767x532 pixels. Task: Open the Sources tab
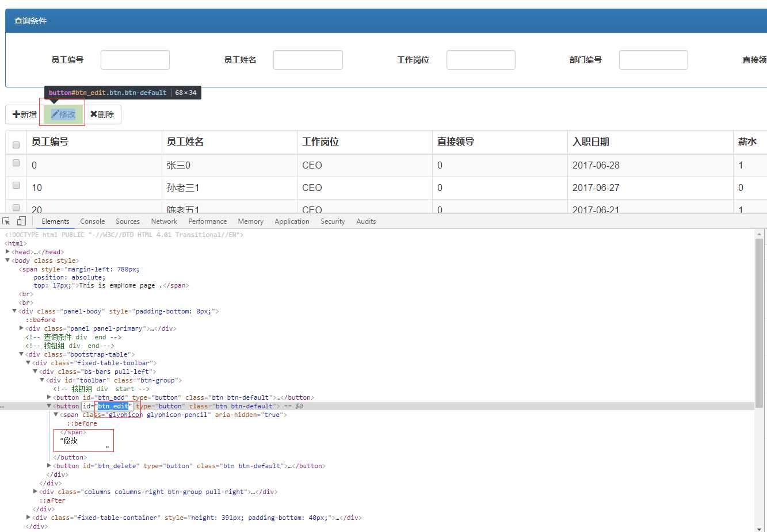coord(128,221)
